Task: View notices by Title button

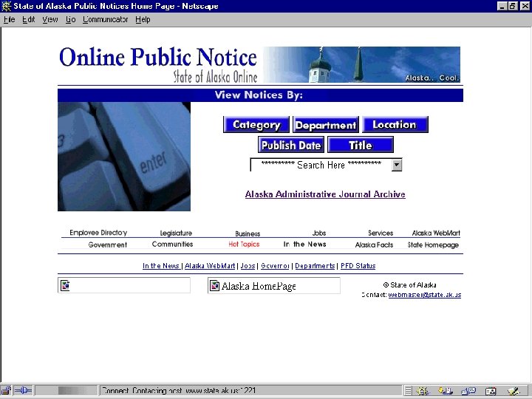Action: [361, 145]
